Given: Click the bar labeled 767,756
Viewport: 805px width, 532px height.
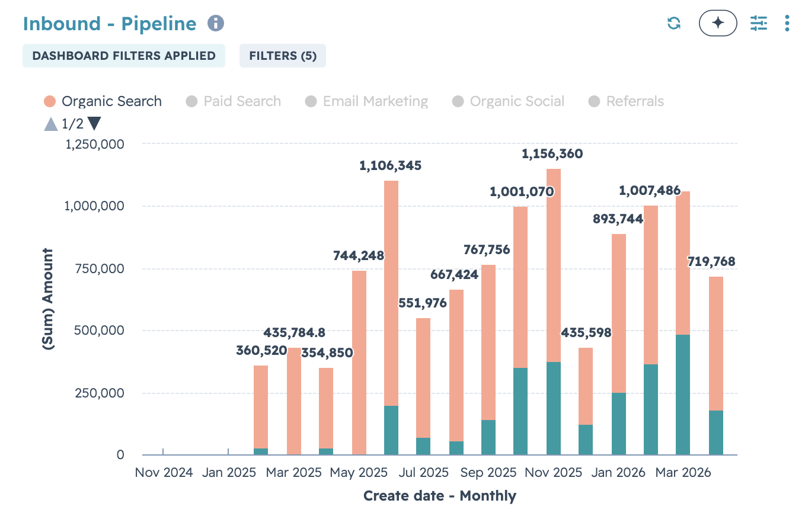Looking at the screenshot, I should tap(488, 360).
